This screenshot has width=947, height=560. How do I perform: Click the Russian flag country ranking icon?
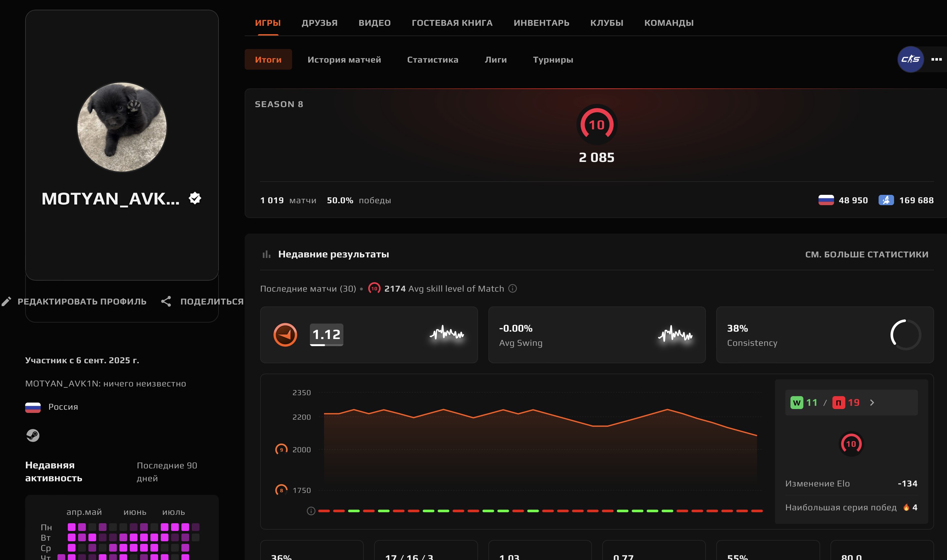pyautogui.click(x=826, y=200)
